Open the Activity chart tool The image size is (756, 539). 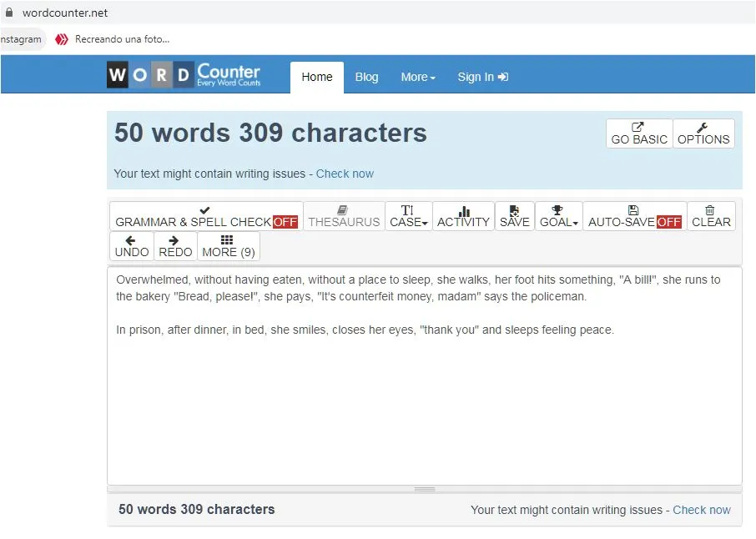[463, 216]
